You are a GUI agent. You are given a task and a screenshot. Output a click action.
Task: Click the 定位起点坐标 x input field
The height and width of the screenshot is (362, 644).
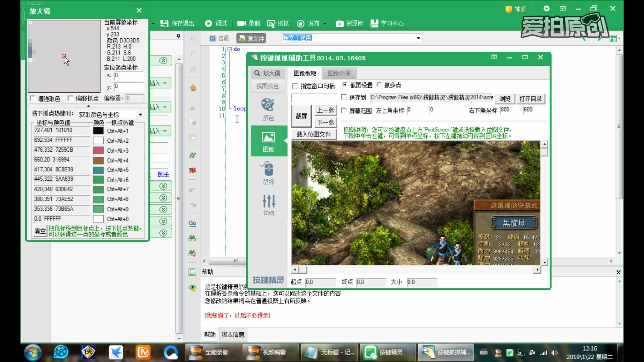[x=129, y=76]
